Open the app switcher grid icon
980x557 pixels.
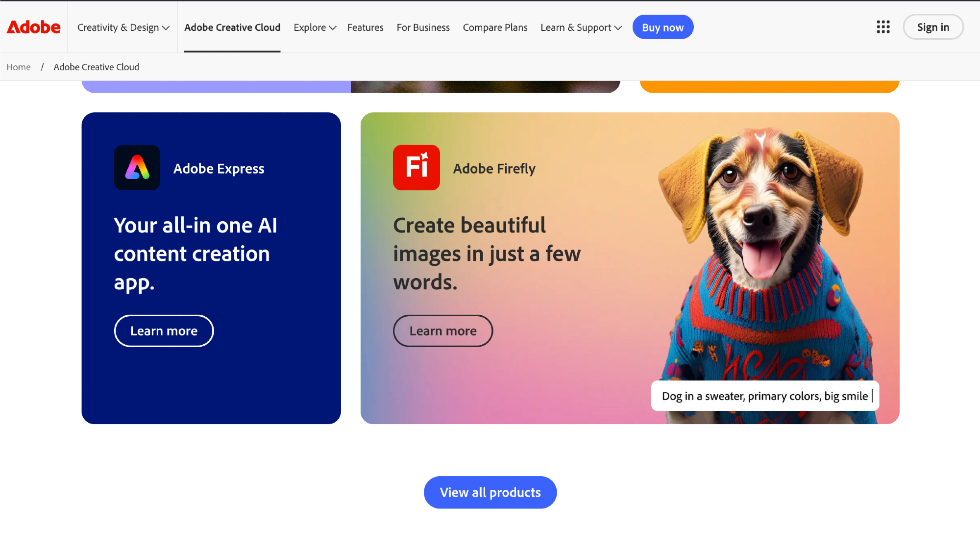coord(883,27)
